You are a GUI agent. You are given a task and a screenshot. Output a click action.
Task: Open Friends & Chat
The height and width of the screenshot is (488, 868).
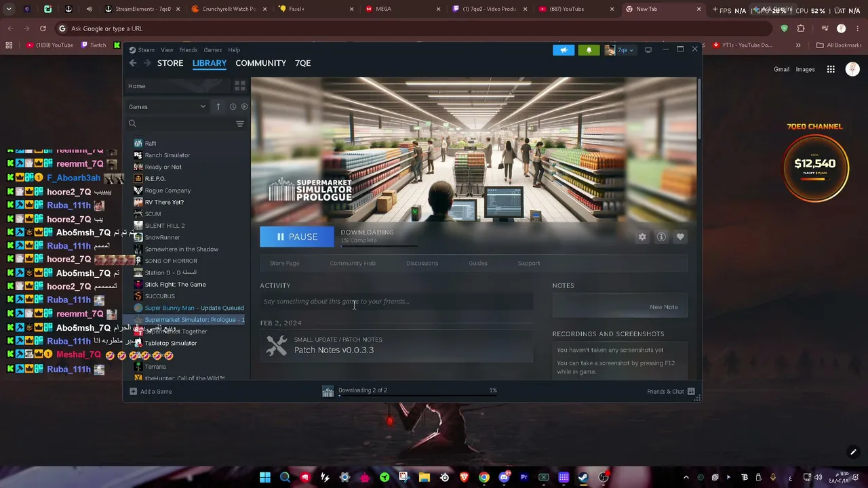pyautogui.click(x=671, y=391)
